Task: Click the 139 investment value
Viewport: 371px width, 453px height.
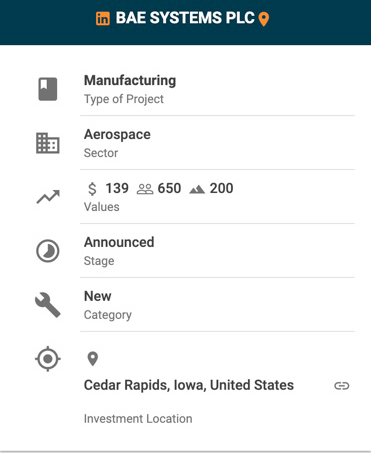Action: click(117, 188)
